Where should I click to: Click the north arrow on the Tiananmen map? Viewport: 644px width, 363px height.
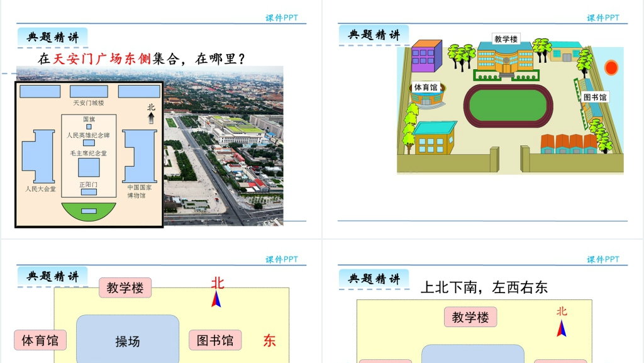(x=151, y=118)
